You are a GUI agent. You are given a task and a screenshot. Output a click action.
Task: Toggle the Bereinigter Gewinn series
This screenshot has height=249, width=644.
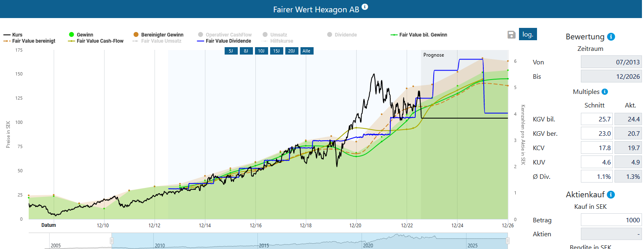click(158, 35)
